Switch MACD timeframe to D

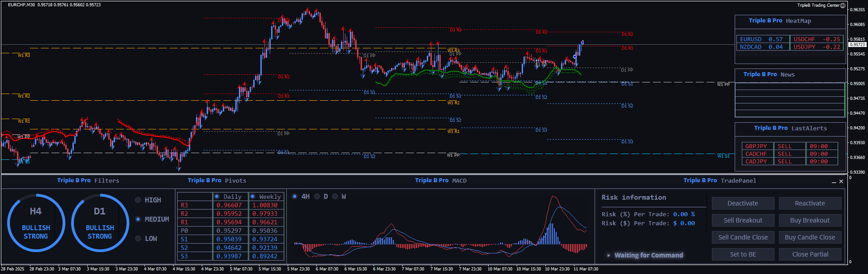[x=317, y=197]
